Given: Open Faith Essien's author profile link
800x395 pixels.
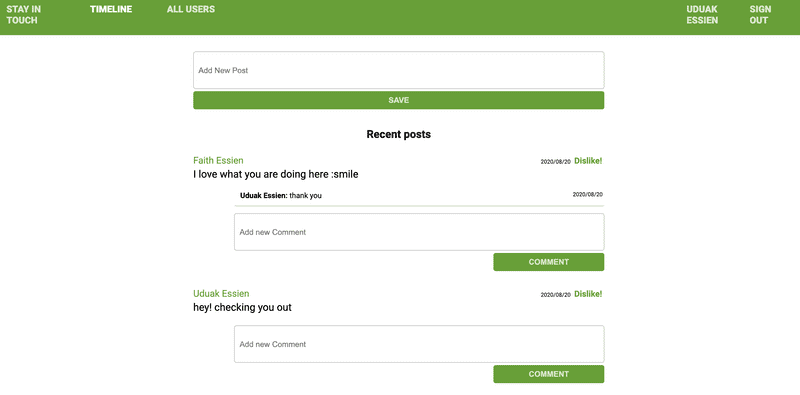Looking at the screenshot, I should tap(218, 161).
